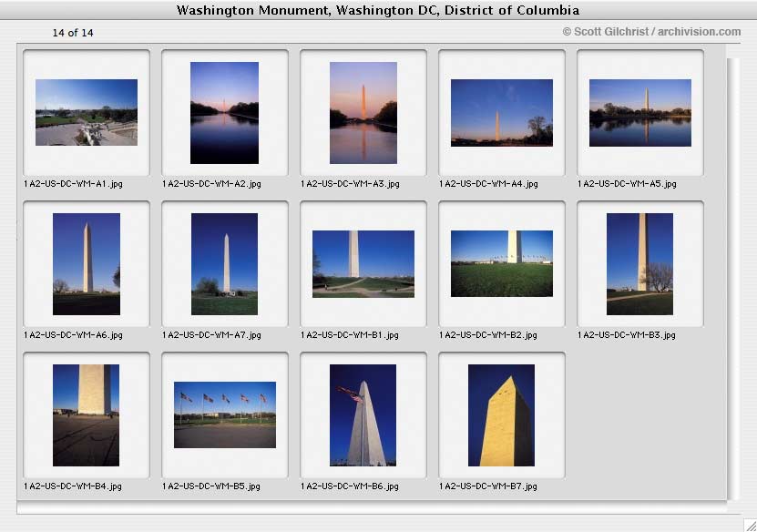Open thumbnail 1A2-US-DC-WM-A5.jpg
Screen dimensions: 757x532
(640, 112)
